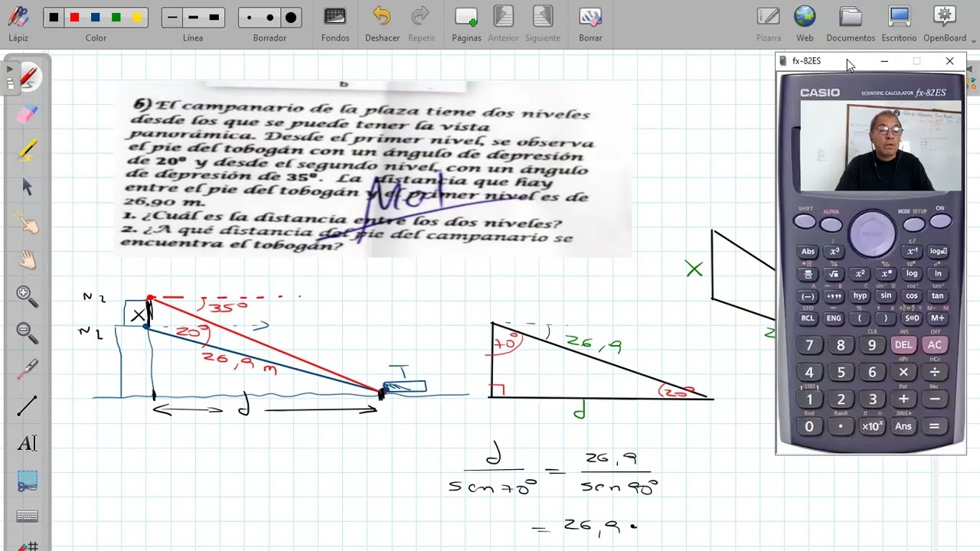Click Borrar to erase content
The image size is (980, 551).
click(x=590, y=23)
